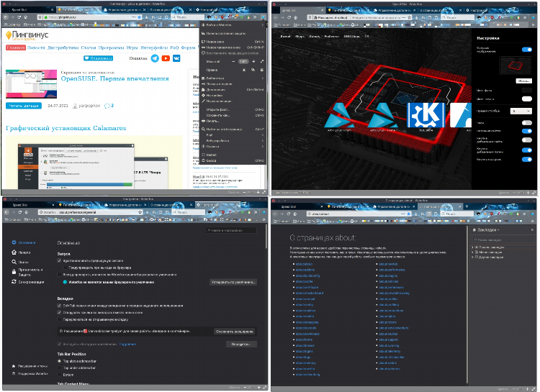Viewport: 540px width, 392px height.
Task: Enter full screen from the Масштаб menu row
Action: [262, 61]
